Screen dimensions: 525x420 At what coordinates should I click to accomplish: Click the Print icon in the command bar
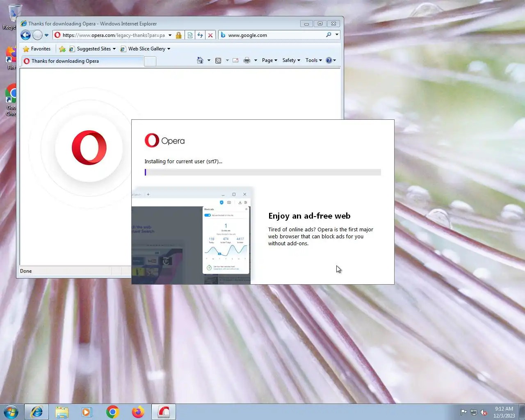[x=247, y=60]
